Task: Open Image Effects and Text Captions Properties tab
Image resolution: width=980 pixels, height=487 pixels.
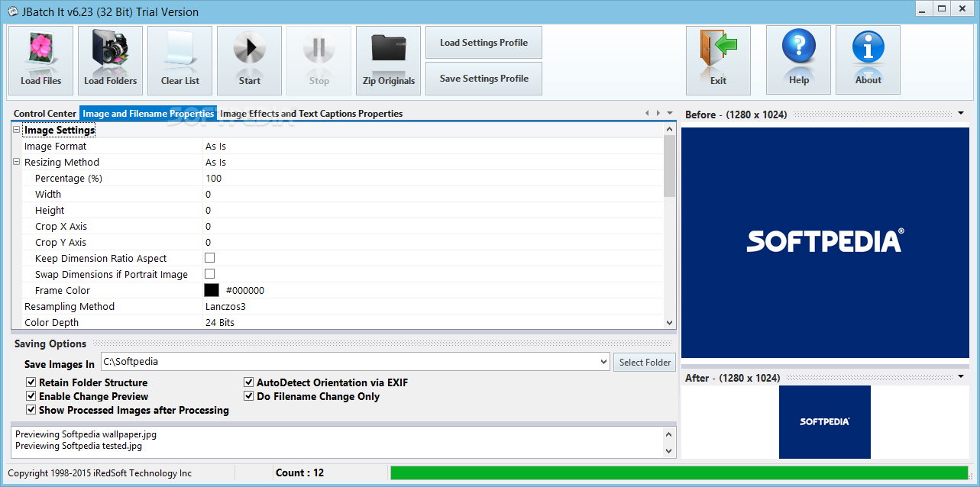Action: tap(312, 114)
